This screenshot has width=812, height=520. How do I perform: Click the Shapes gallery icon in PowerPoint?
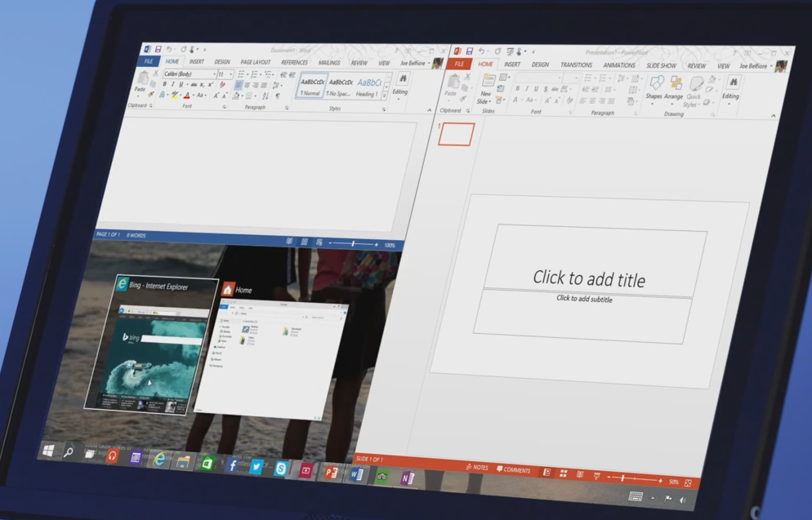[657, 82]
